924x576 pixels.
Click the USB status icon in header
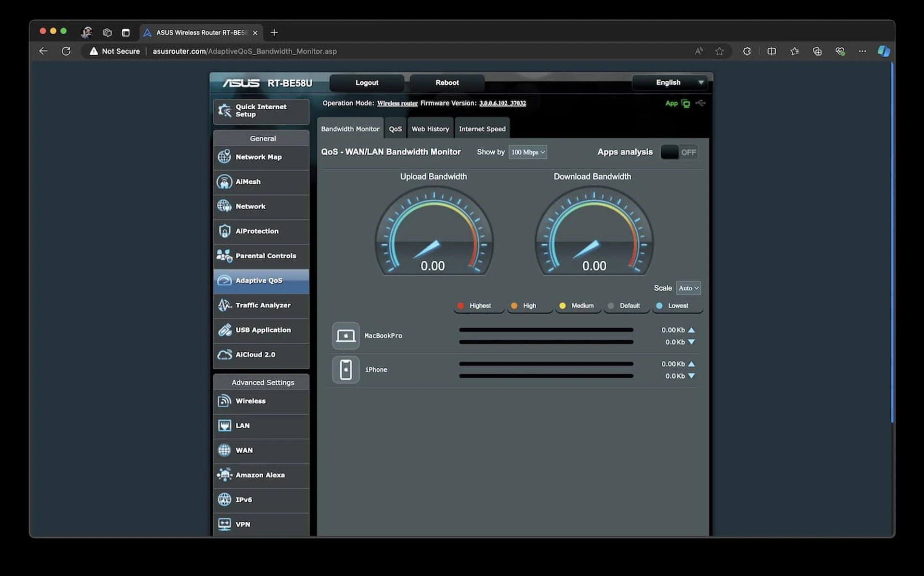pos(701,103)
